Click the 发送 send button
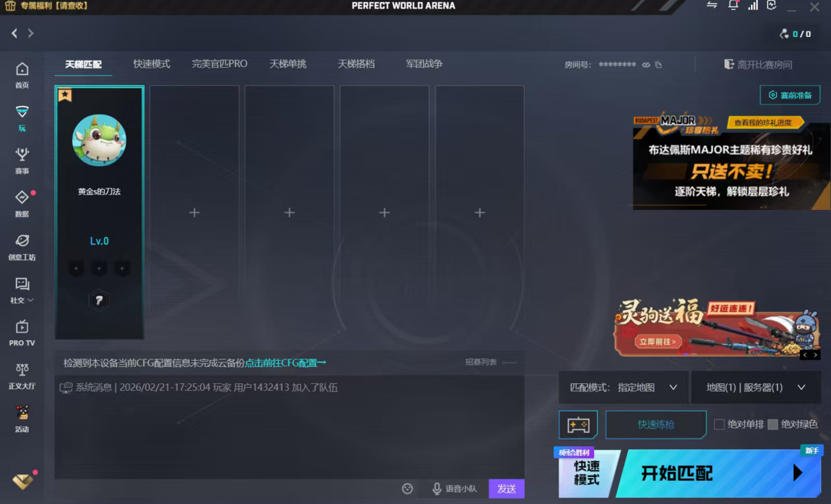 [506, 489]
